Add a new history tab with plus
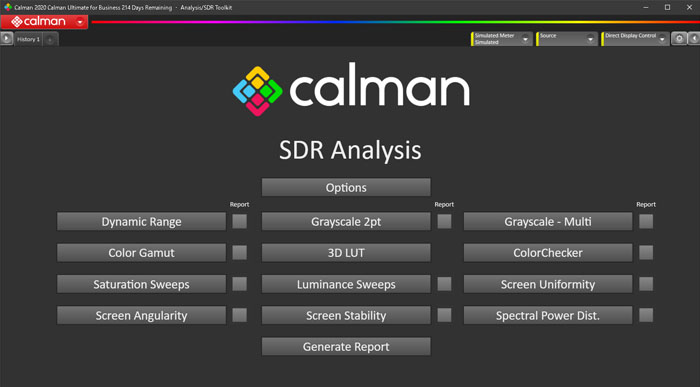The image size is (700, 387). pyautogui.click(x=50, y=40)
